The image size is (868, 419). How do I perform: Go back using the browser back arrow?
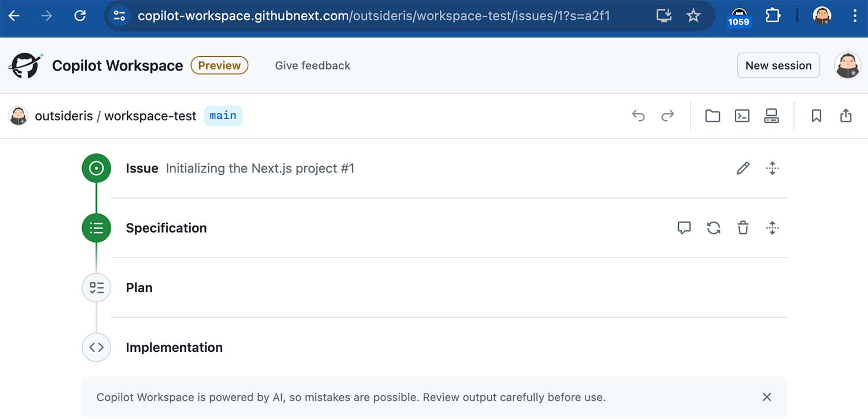pos(14,16)
